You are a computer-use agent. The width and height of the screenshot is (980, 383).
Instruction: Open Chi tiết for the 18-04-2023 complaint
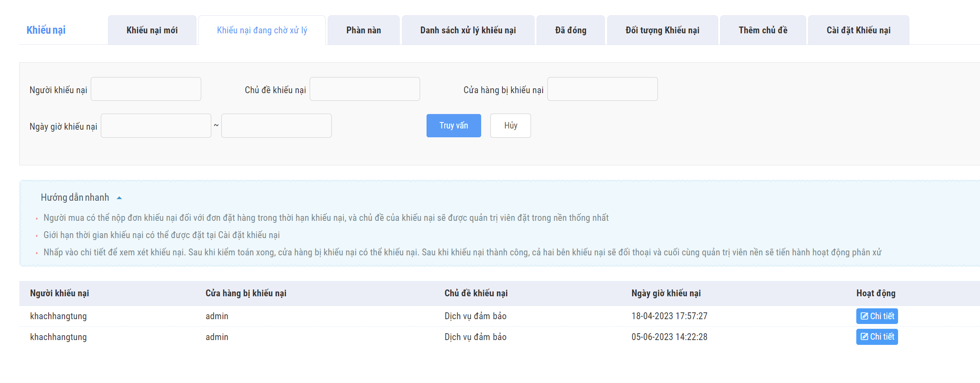pos(877,316)
